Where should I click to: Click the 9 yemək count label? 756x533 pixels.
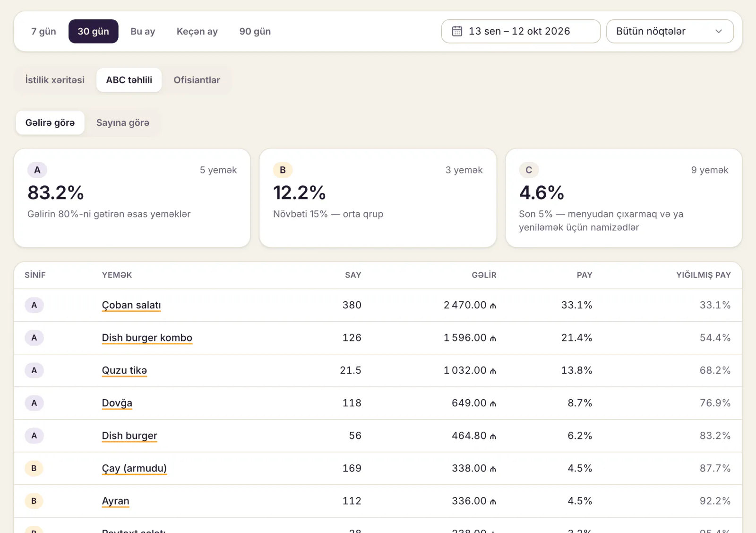tap(710, 170)
